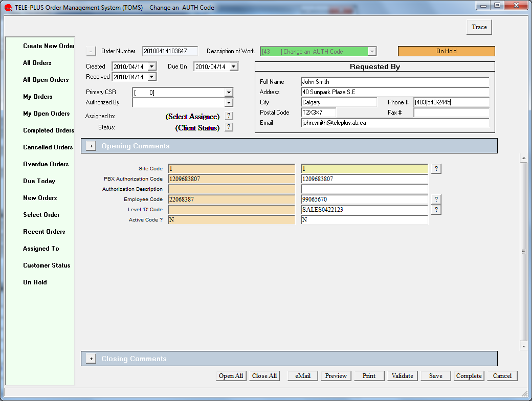The width and height of the screenshot is (532, 401).
Task: Open On Hold list in sidebar
Action: tap(35, 282)
